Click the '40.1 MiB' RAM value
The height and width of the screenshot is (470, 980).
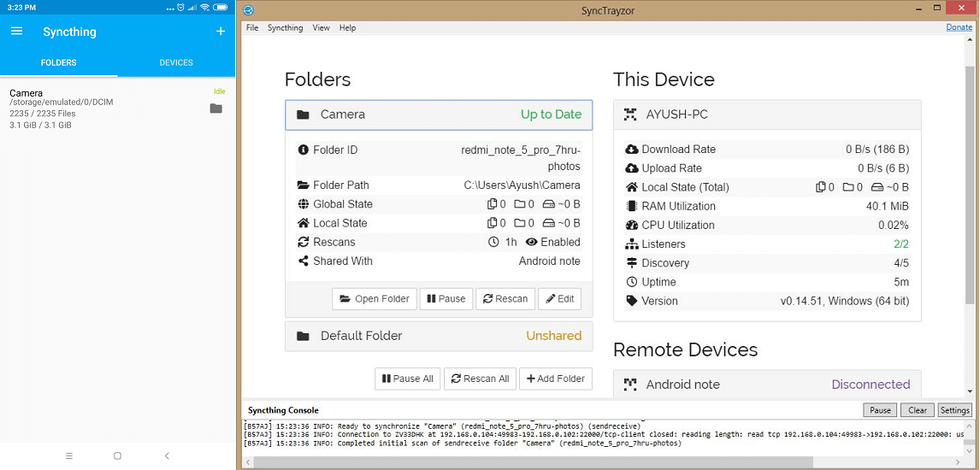pyautogui.click(x=888, y=206)
